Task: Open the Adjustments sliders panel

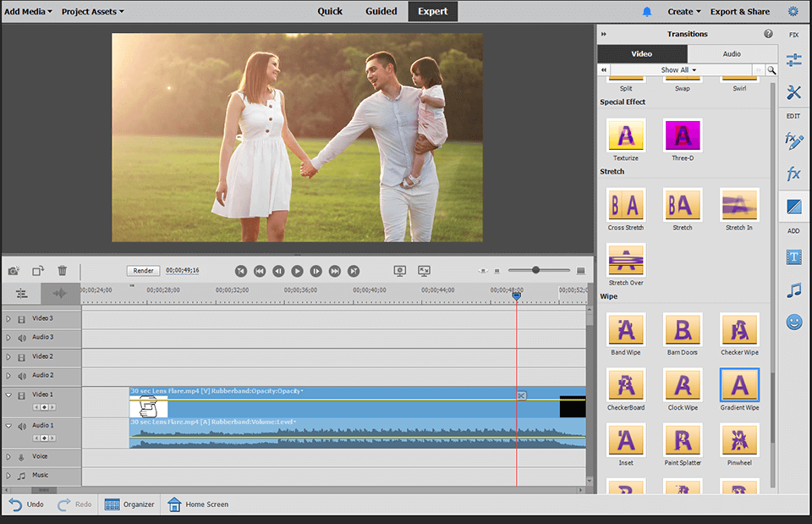Action: (x=793, y=60)
